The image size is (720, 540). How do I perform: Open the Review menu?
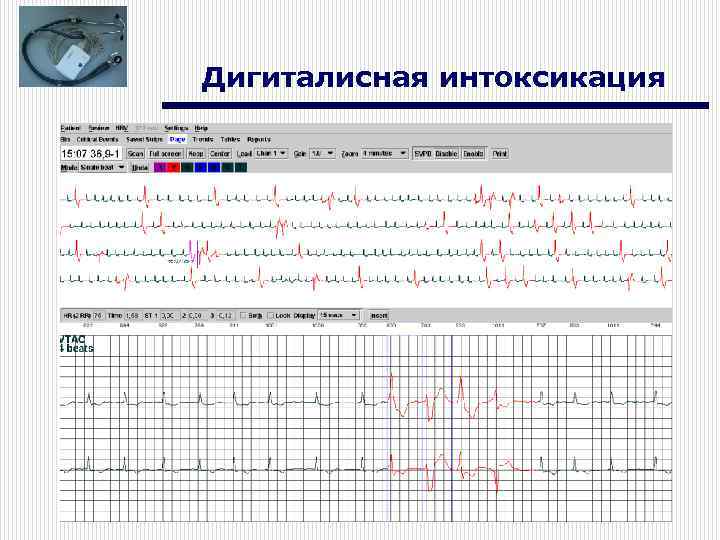pyautogui.click(x=99, y=128)
